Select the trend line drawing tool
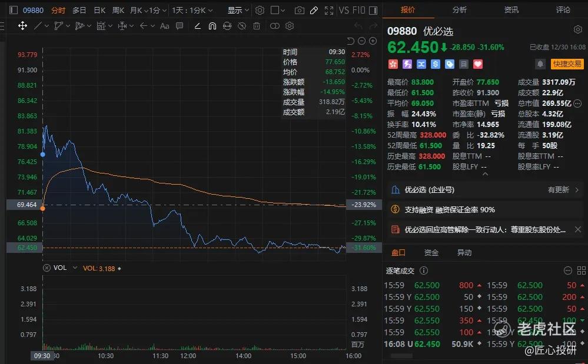The image size is (588, 364). point(38,26)
